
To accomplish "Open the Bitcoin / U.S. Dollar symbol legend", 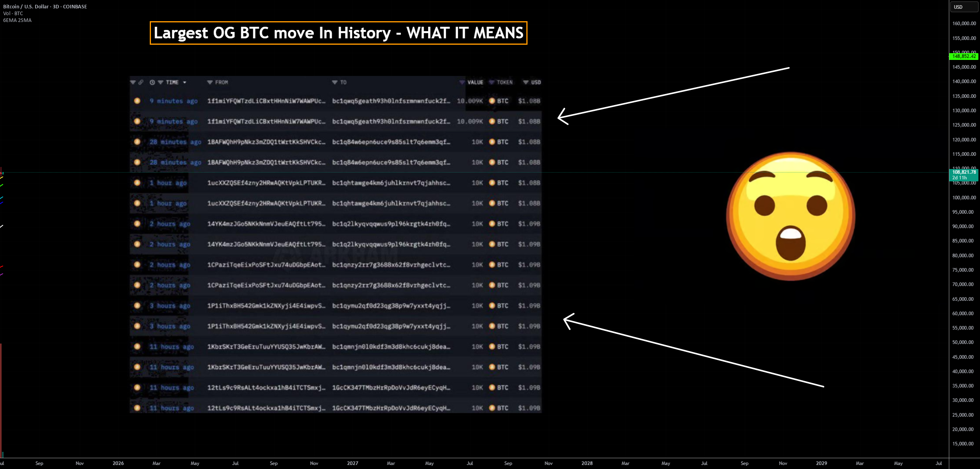I will coord(45,6).
